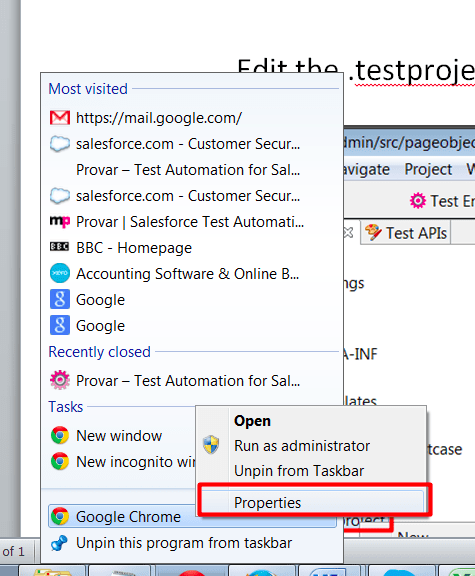The image size is (475, 576).
Task: Choose Unpin this program from taskbar
Action: [192, 543]
